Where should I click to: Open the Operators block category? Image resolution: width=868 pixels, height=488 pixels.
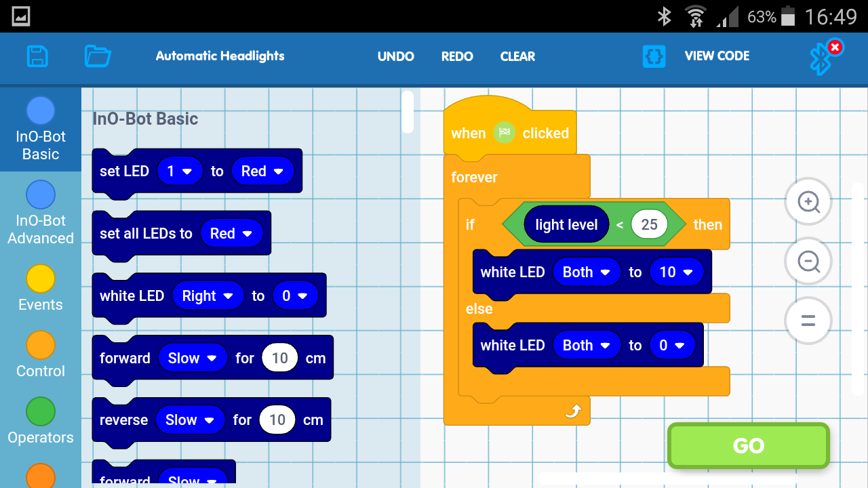(41, 421)
